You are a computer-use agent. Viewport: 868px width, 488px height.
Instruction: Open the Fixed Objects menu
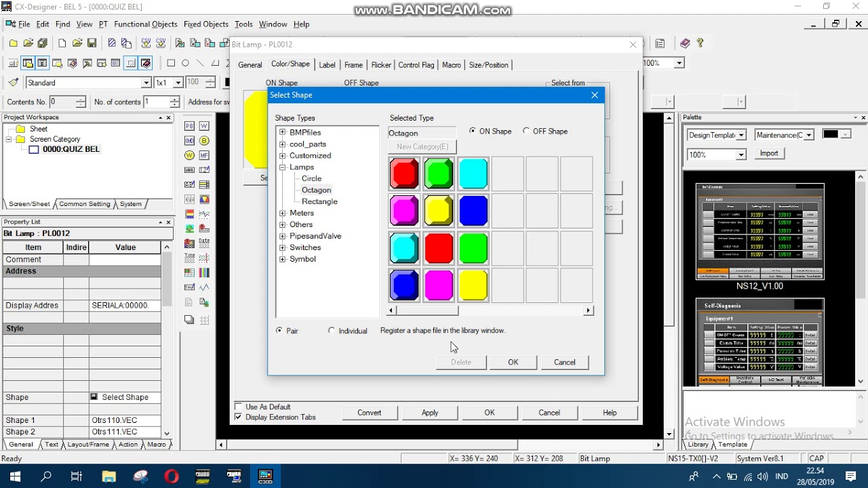tap(206, 24)
